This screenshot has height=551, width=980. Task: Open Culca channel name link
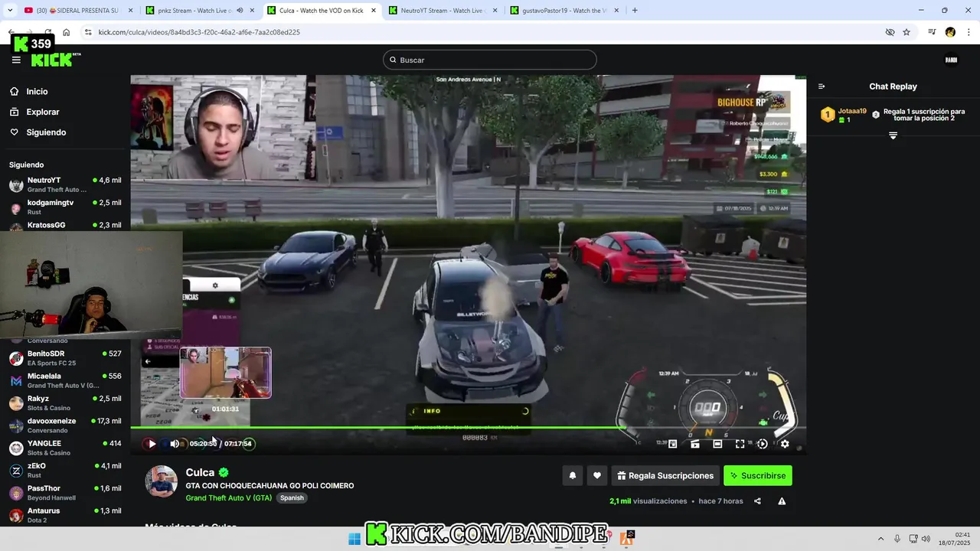(x=200, y=473)
